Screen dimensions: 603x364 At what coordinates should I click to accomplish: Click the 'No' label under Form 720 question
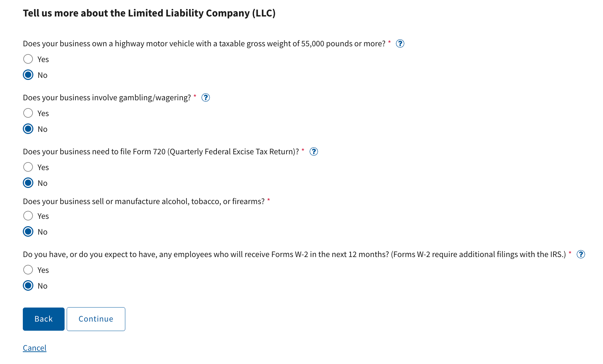click(x=42, y=183)
